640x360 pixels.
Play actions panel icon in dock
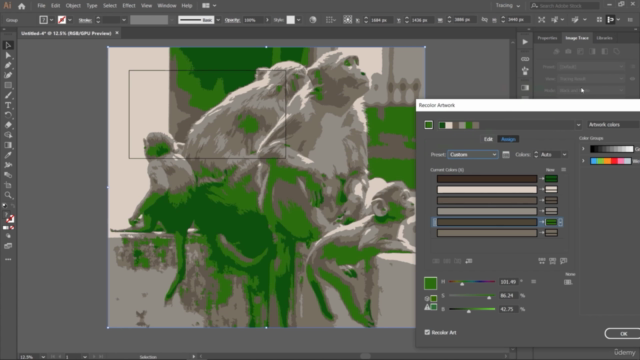pyautogui.click(x=525, y=42)
